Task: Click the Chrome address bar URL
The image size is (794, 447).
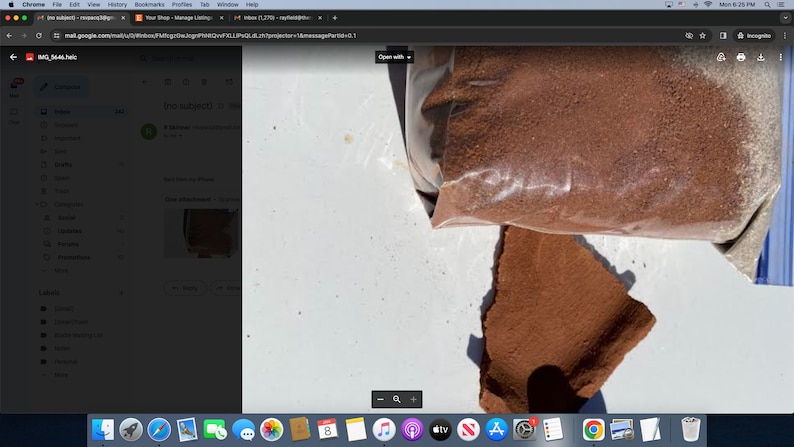Action: [x=210, y=35]
